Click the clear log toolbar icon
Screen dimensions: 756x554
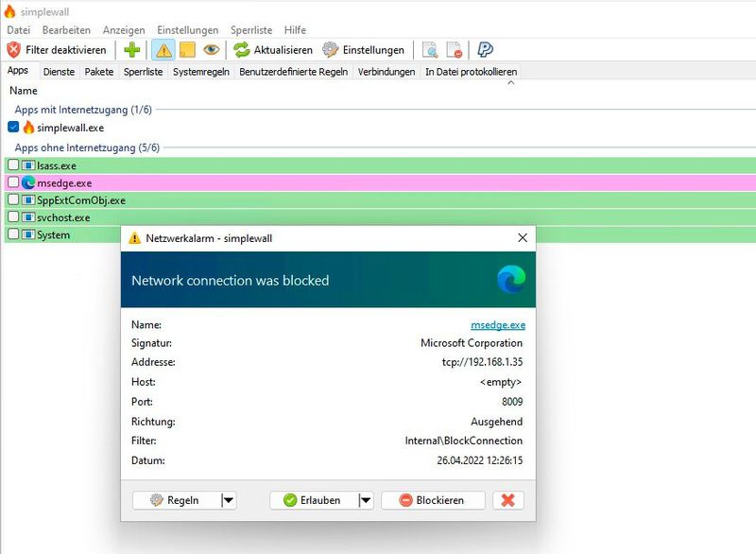coord(455,50)
